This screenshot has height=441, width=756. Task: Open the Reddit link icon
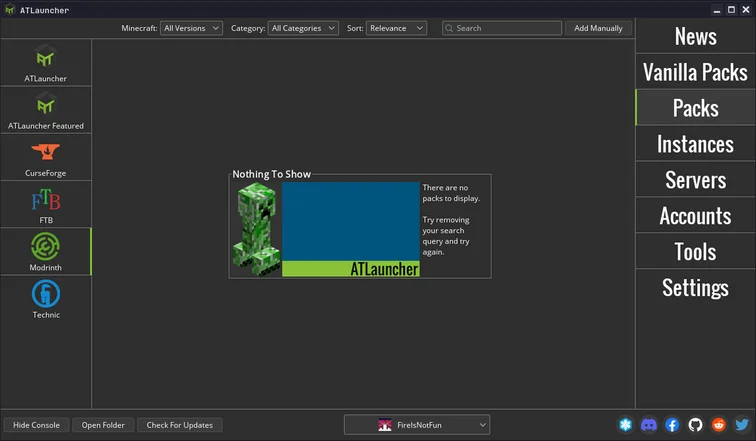[x=718, y=425]
